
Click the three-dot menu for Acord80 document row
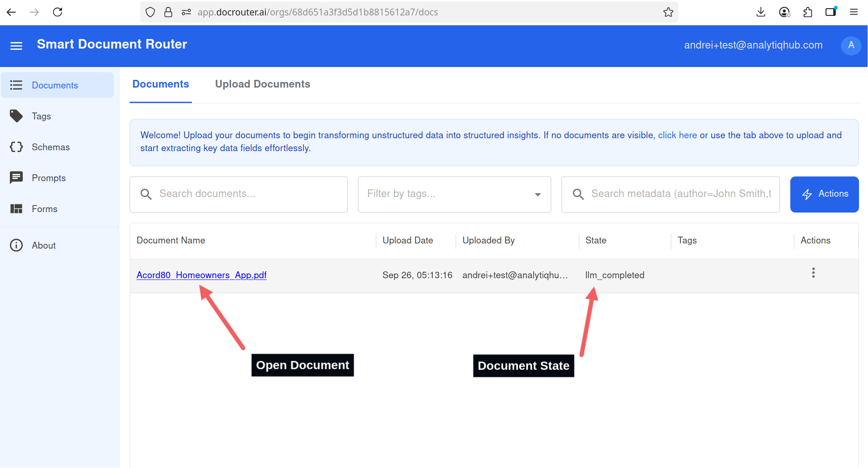pyautogui.click(x=813, y=273)
